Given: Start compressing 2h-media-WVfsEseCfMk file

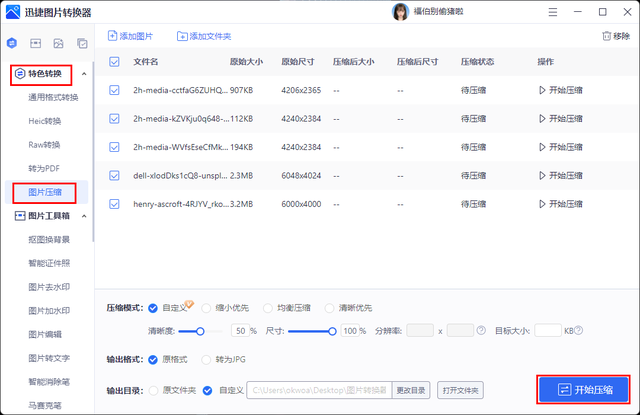Looking at the screenshot, I should click(560, 147).
